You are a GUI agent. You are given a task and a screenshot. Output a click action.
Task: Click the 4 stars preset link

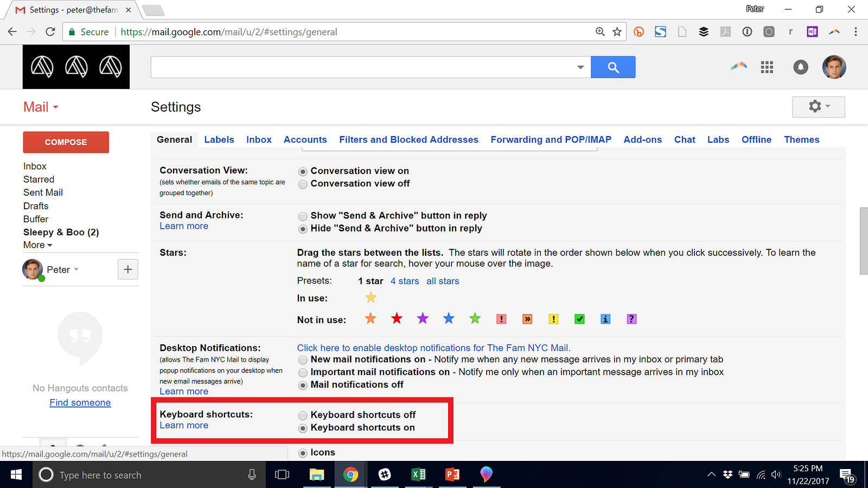405,281
